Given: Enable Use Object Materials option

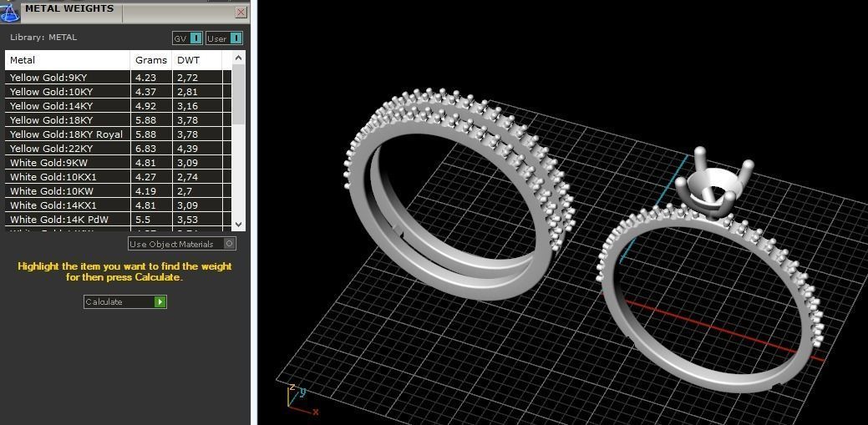Looking at the screenshot, I should [x=182, y=244].
